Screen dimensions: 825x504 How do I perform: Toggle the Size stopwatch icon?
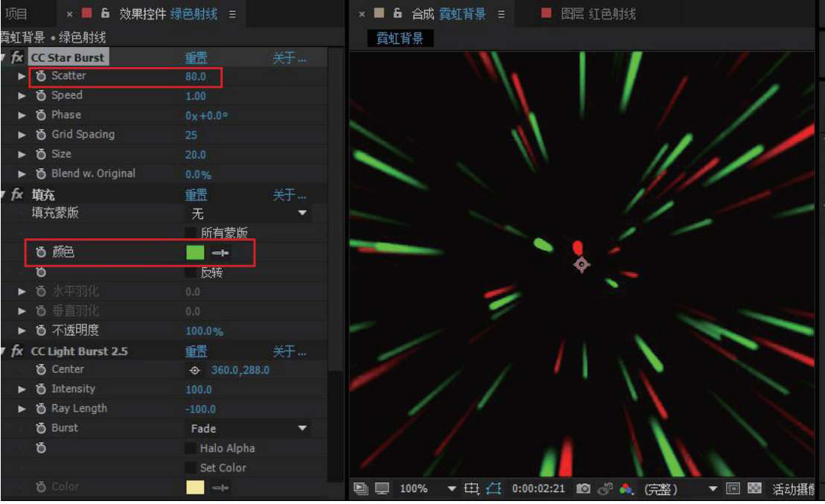point(41,154)
